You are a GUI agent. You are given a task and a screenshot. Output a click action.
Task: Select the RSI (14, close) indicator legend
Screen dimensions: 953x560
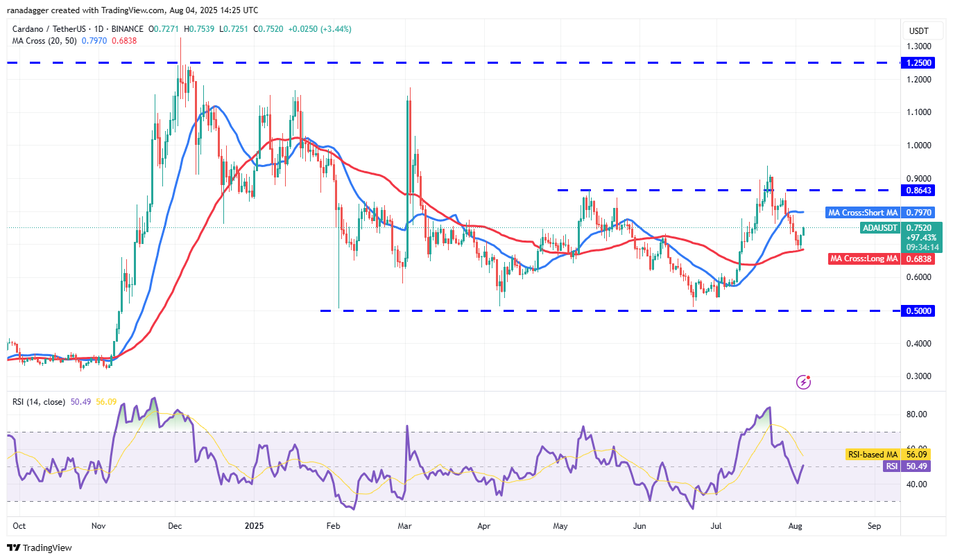pos(40,400)
